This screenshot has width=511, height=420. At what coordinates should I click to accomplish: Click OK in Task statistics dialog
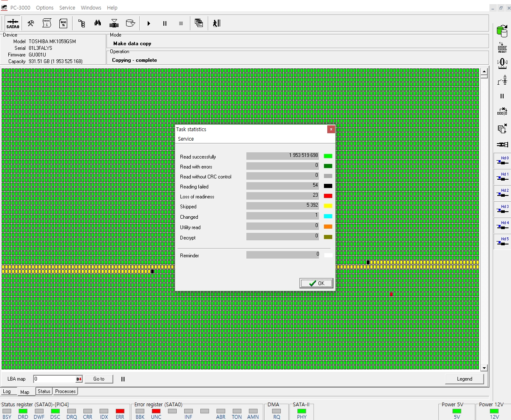click(316, 283)
